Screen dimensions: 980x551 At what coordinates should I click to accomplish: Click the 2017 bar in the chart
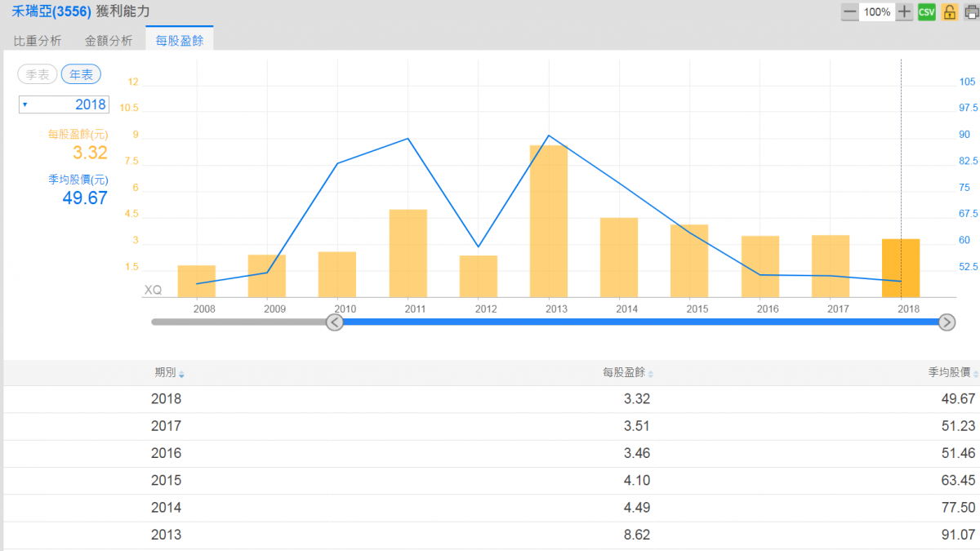coord(831,266)
